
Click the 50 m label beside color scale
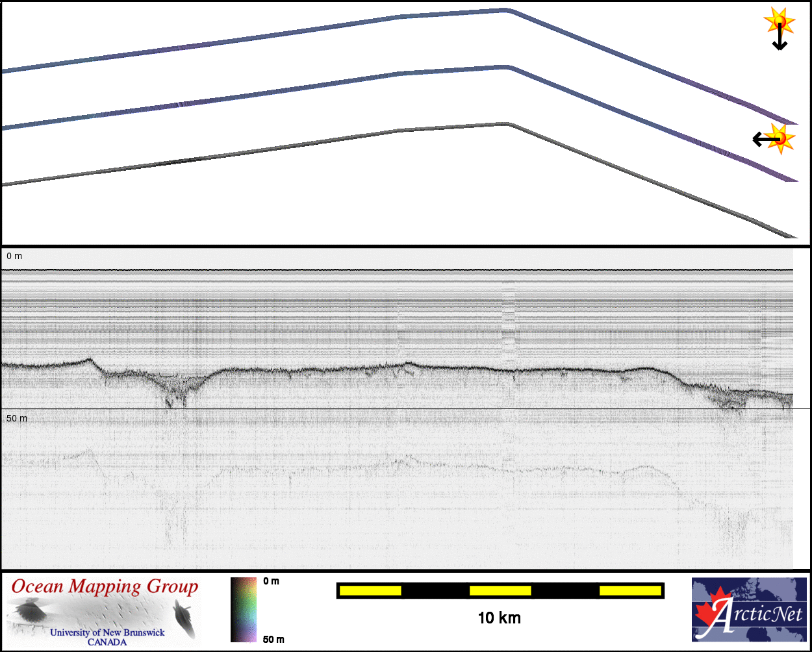pos(273,640)
